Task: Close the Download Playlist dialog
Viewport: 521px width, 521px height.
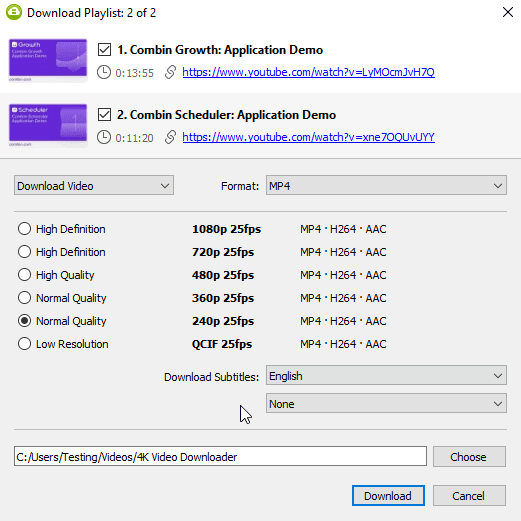Action: coord(508,12)
